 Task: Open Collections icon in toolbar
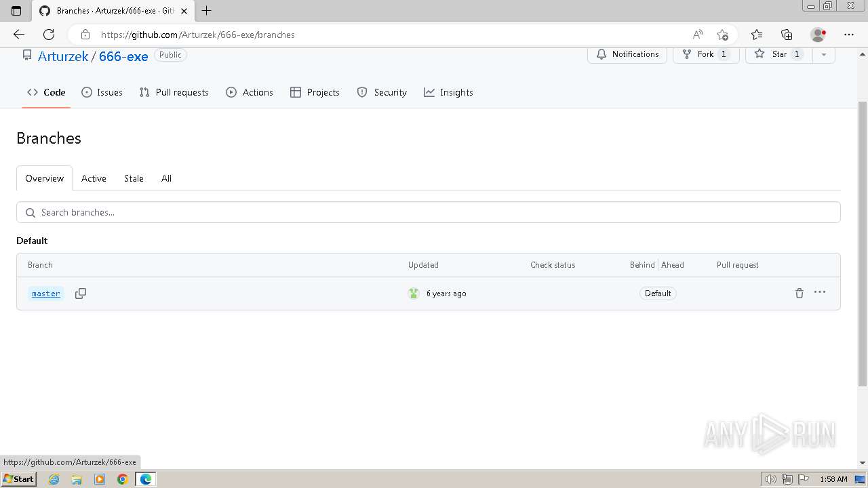pyautogui.click(x=787, y=35)
